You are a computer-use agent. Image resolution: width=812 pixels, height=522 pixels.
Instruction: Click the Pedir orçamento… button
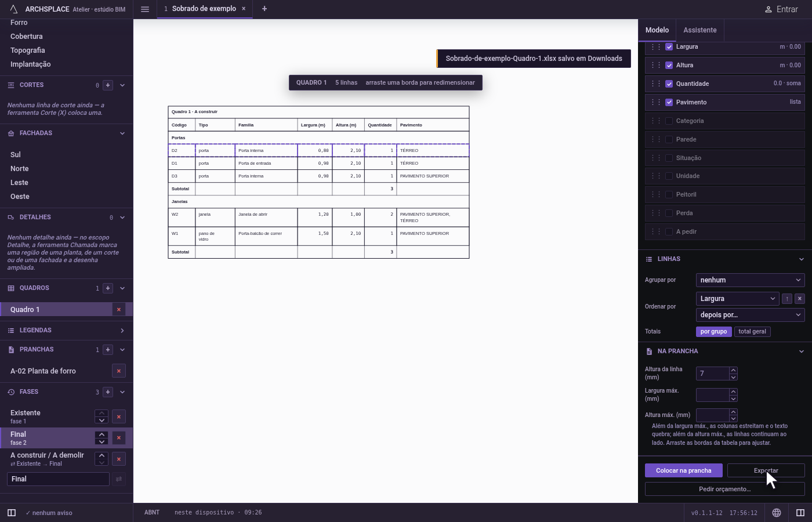(x=725, y=489)
